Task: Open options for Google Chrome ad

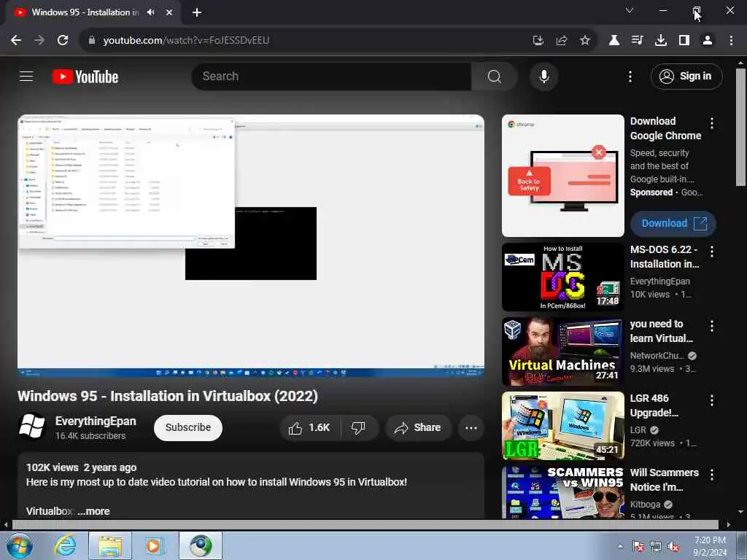Action: 712,124
